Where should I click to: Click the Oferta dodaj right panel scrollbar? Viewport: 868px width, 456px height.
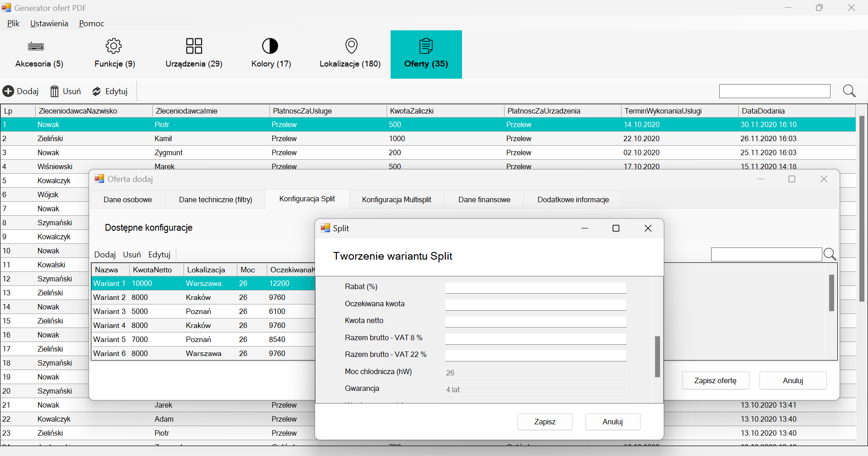point(831,293)
